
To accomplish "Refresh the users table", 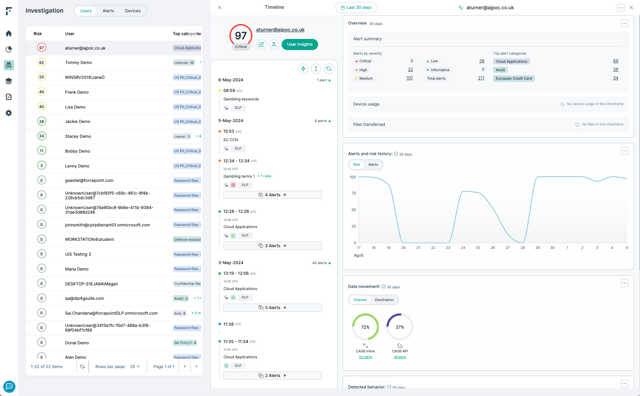I will click(82, 367).
